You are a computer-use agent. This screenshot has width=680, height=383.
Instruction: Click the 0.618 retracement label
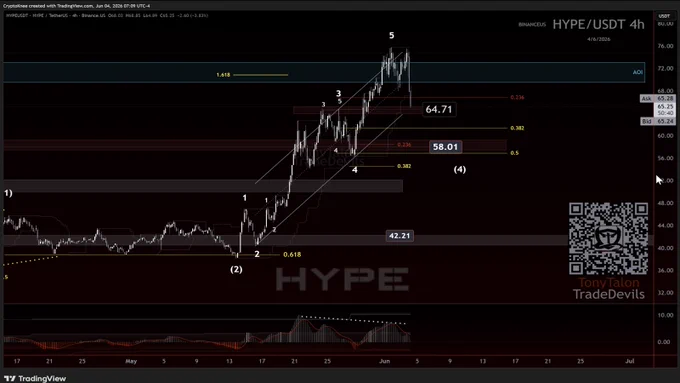292,255
